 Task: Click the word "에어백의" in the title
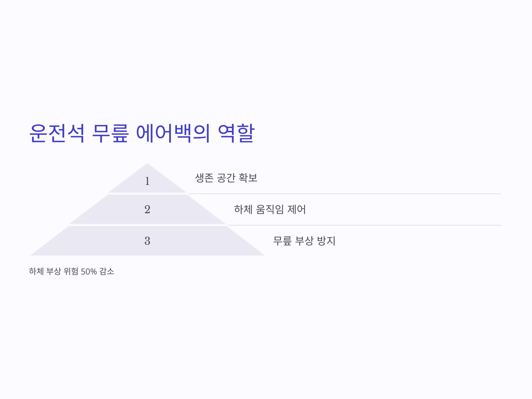pos(173,133)
